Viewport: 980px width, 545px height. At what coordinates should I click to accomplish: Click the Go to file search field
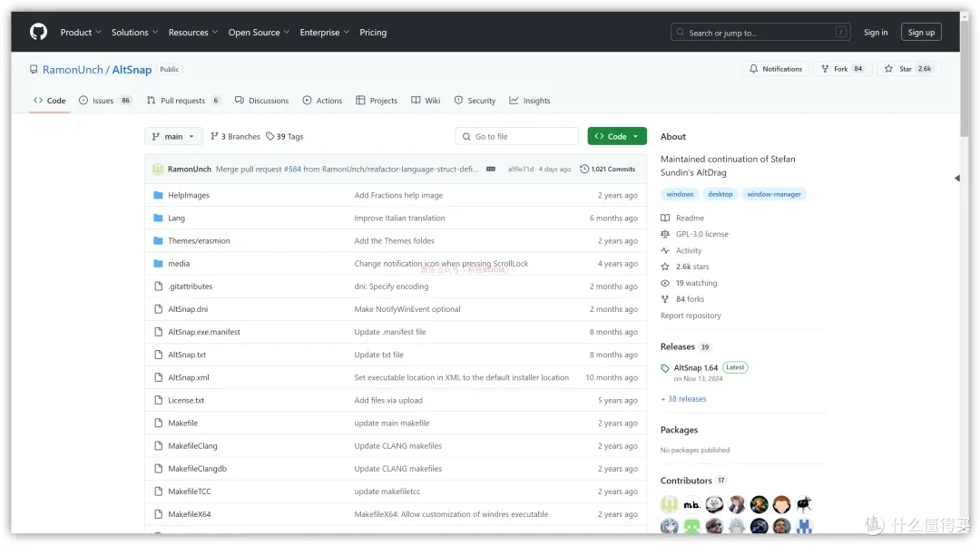pos(517,136)
